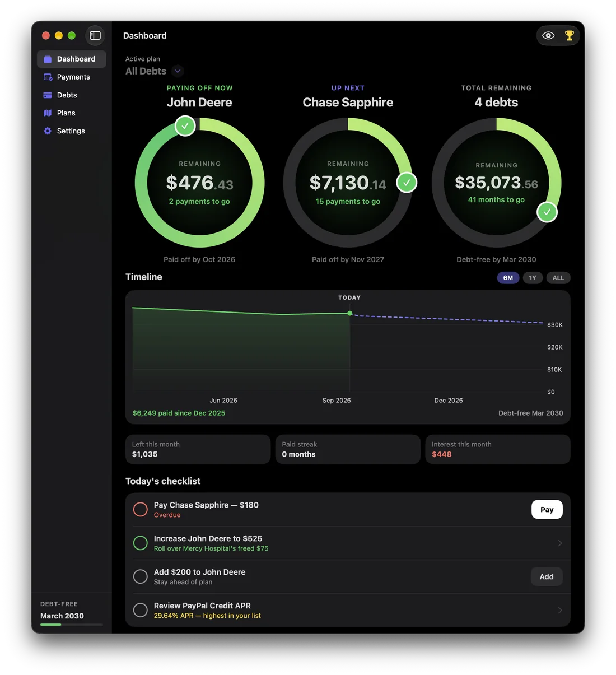Open the Plans menu item
Viewport: 616px width, 675px height.
coord(72,113)
